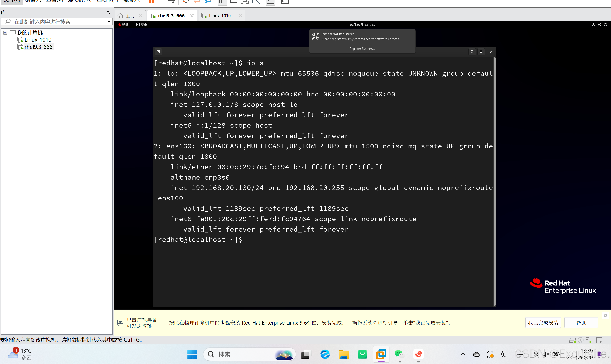Click the GNOME volume icon in top bar

click(x=599, y=25)
